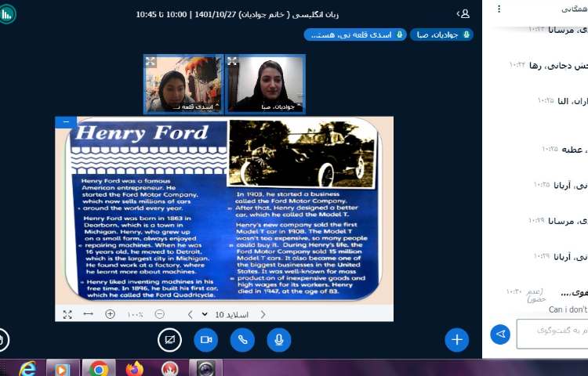Viewport: 588px width, 376px height.
Task: Minimize the Henry Ford presentation
Action: [x=66, y=122]
